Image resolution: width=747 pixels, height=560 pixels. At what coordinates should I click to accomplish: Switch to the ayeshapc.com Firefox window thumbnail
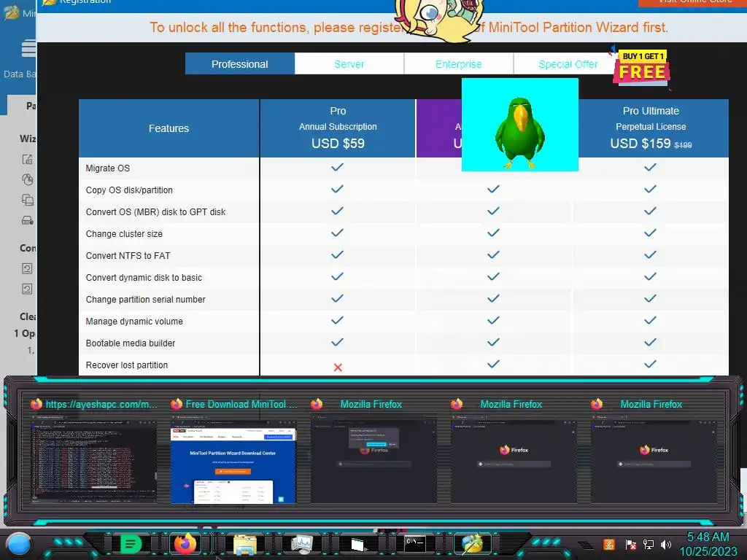point(94,451)
